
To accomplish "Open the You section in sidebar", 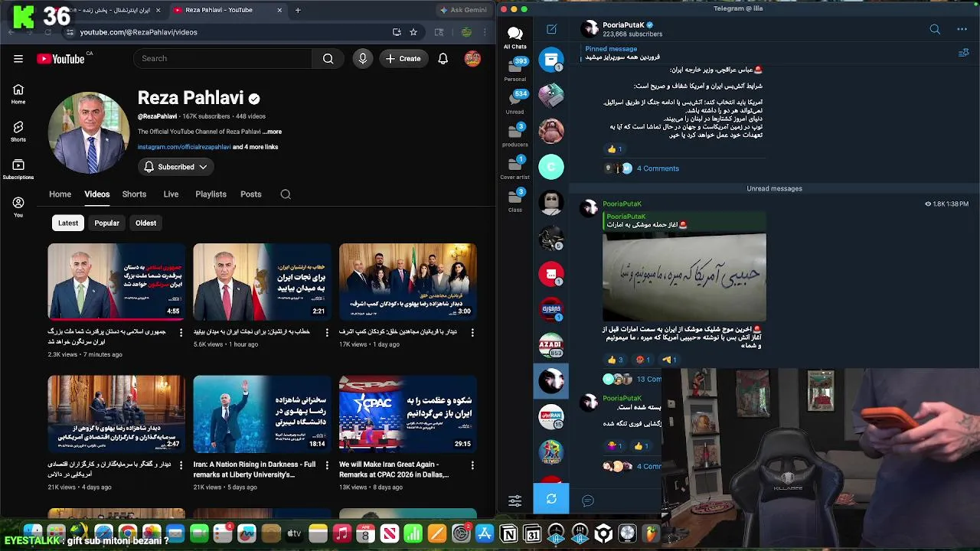I will 18,207.
